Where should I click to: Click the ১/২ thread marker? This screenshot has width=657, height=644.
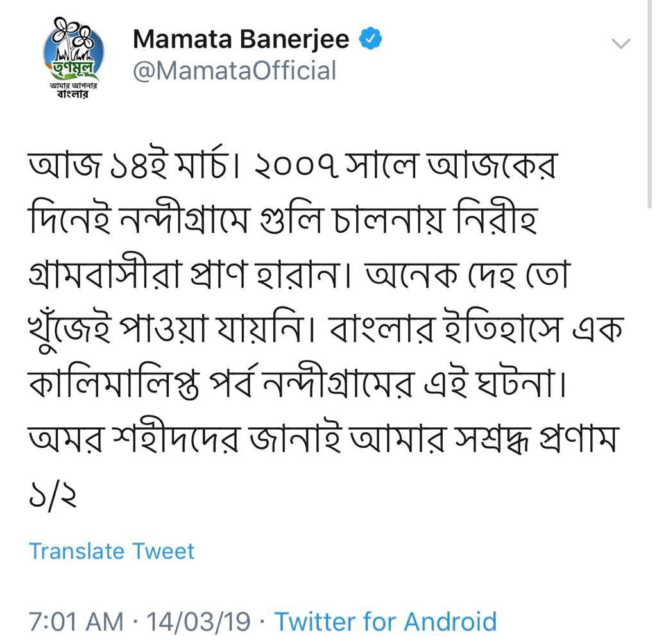click(53, 495)
